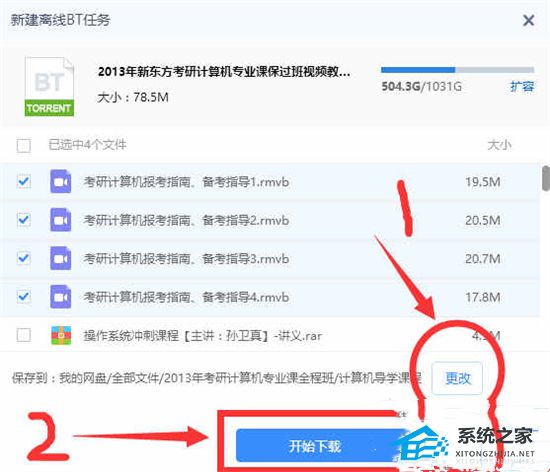
Task: Click the 更改 button to change save path
Action: pos(457,378)
